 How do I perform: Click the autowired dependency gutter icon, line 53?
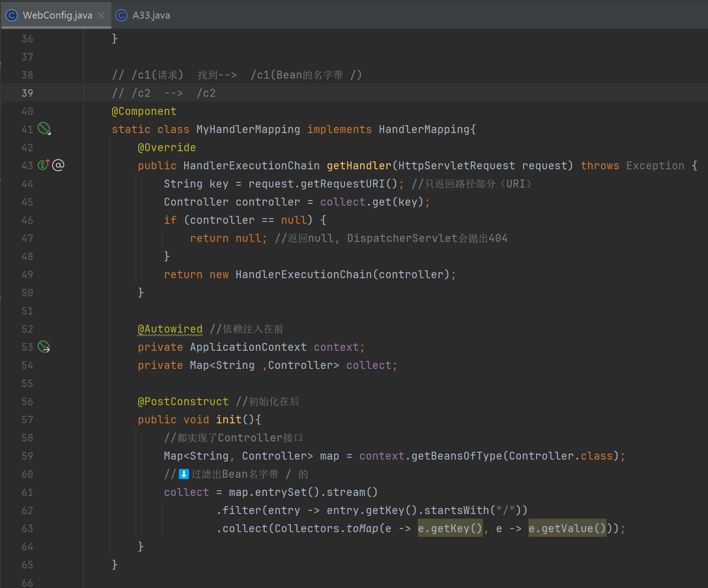pos(44,347)
